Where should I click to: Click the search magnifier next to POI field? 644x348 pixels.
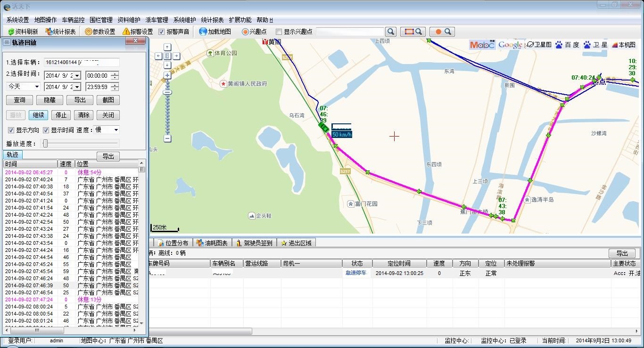tap(390, 32)
